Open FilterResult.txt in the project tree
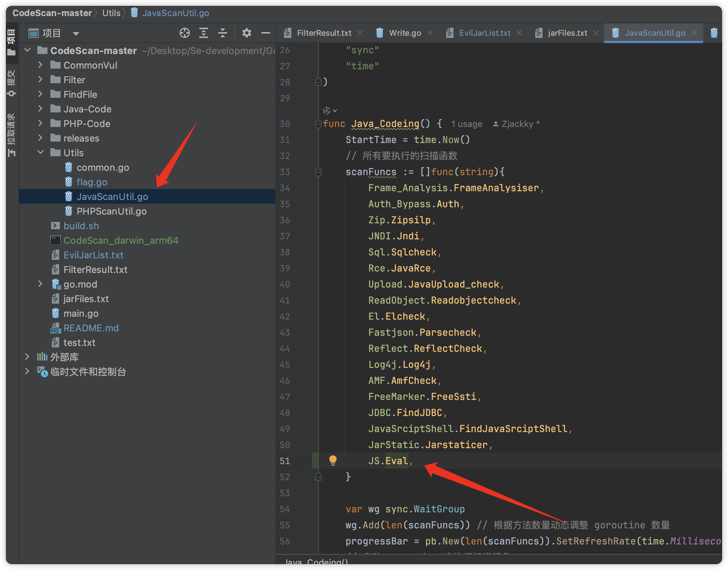 click(95, 270)
